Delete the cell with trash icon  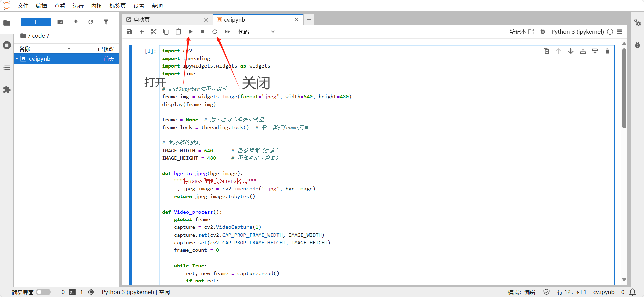[607, 51]
